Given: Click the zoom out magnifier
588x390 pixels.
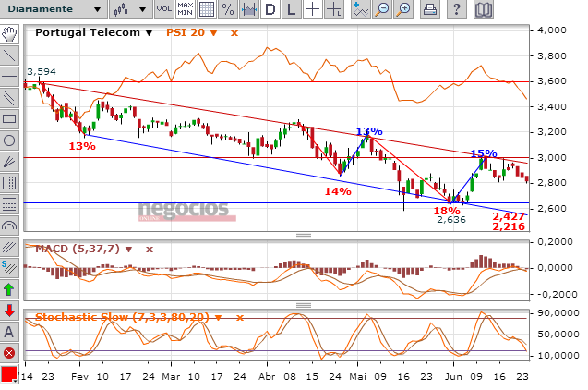Looking at the screenshot, I should [382, 9].
